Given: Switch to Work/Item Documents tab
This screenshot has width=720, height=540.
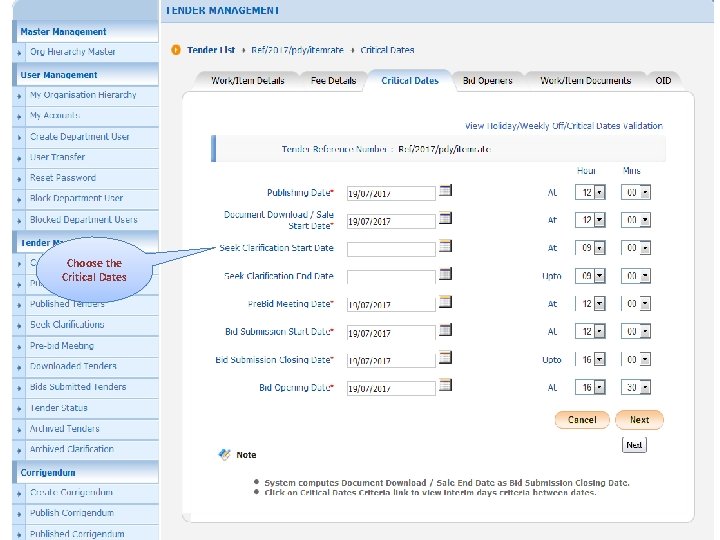Looking at the screenshot, I should [x=585, y=81].
